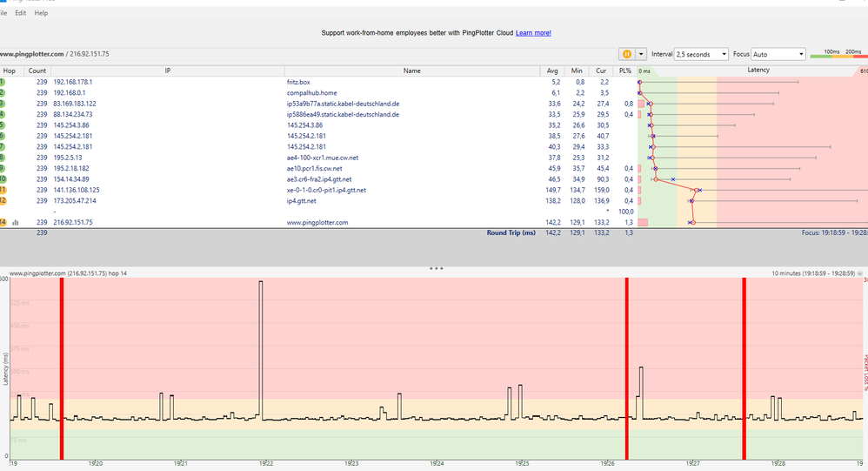Screen dimensions: 868x471
Task: Open the Focus Auto dropdown
Action: (778, 54)
